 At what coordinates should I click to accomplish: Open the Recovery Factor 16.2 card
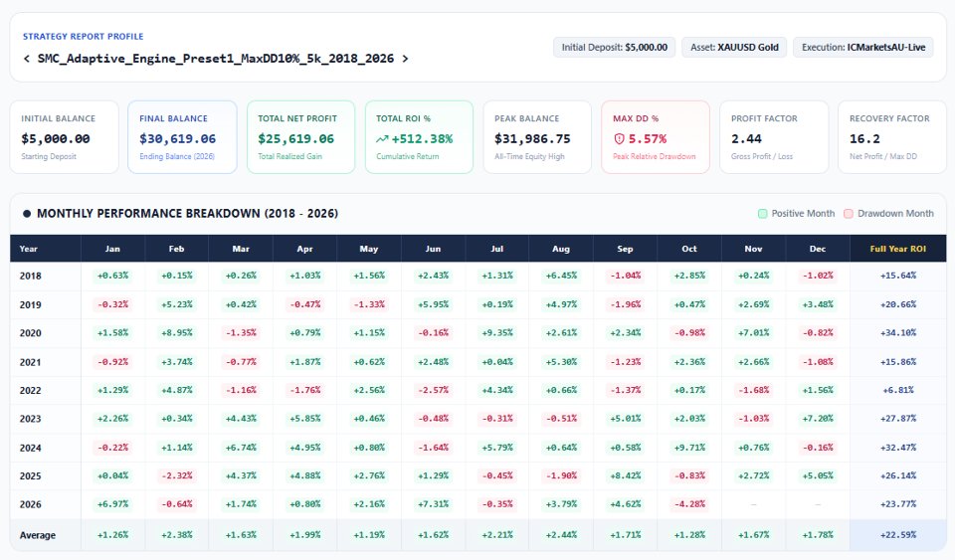(892, 137)
